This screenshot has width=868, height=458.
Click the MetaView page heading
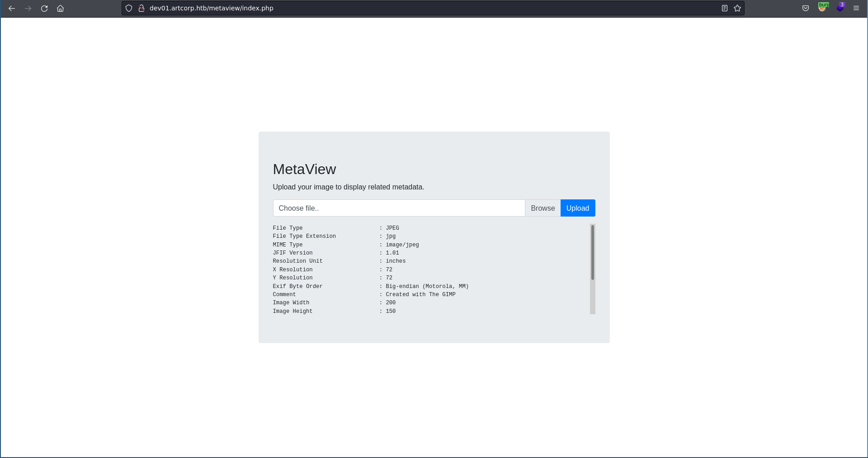click(304, 169)
